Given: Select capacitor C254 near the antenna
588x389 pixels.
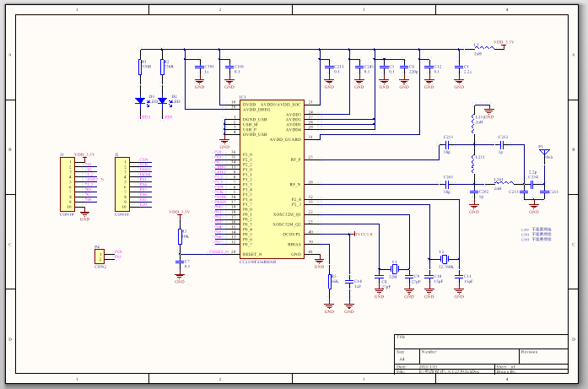Looking at the screenshot, I should click(531, 184).
